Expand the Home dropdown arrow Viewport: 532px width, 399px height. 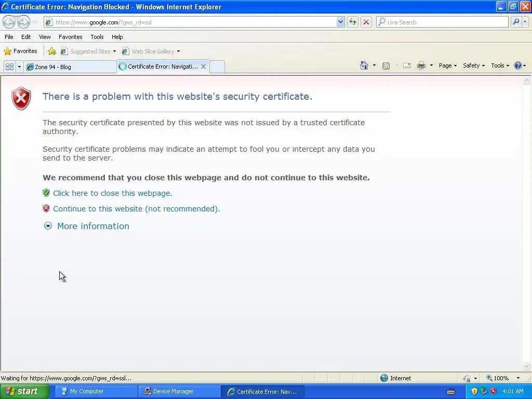point(374,65)
